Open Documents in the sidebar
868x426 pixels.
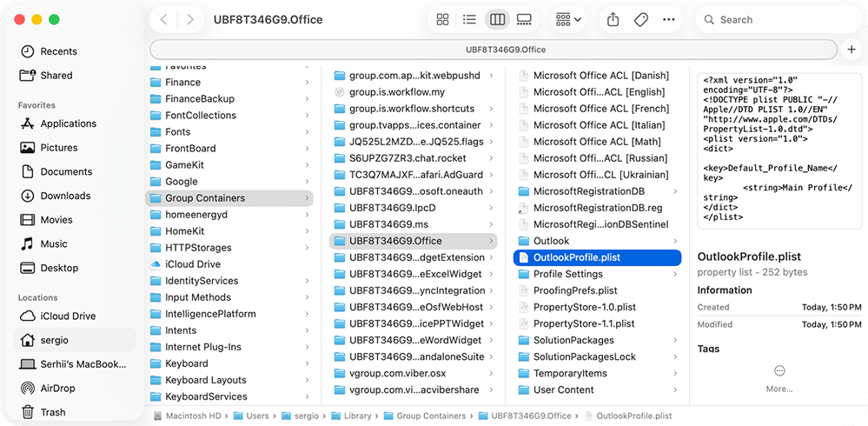[x=75, y=172]
